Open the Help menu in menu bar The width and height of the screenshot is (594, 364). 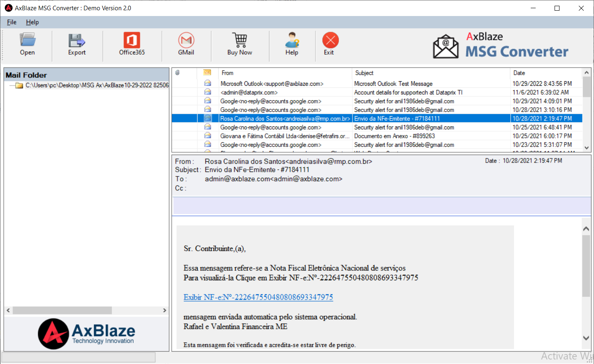[32, 22]
